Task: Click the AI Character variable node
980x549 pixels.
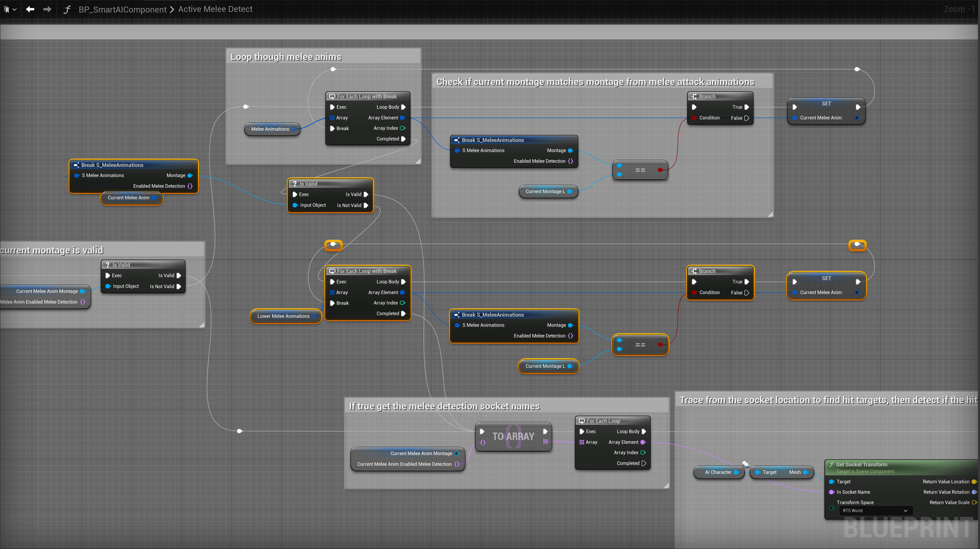Action: (x=718, y=472)
